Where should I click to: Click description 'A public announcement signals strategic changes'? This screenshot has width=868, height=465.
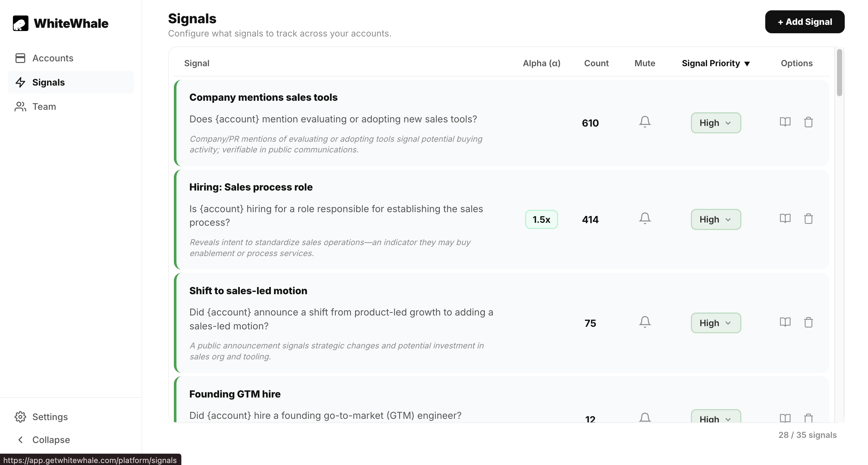coord(336,351)
